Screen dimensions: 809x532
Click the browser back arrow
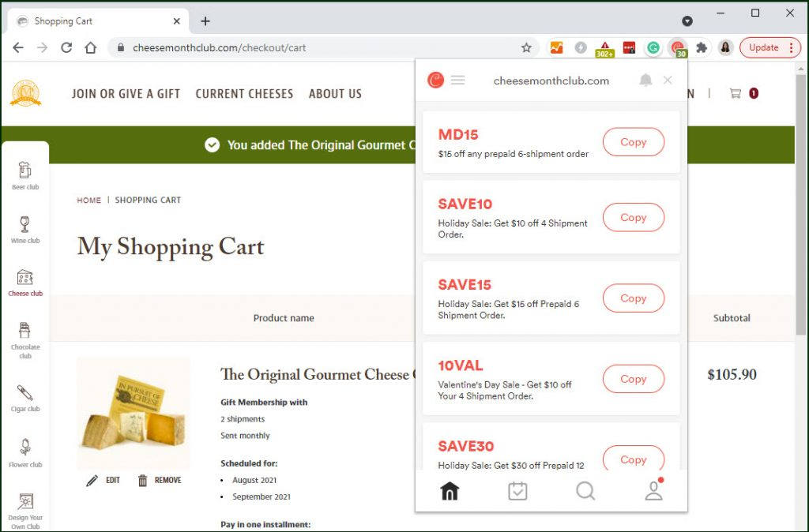point(18,48)
